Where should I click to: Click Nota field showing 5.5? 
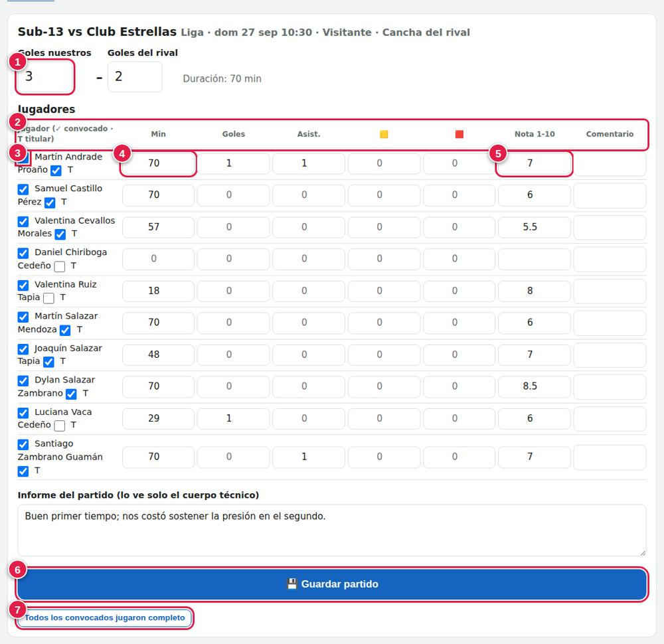(x=535, y=227)
